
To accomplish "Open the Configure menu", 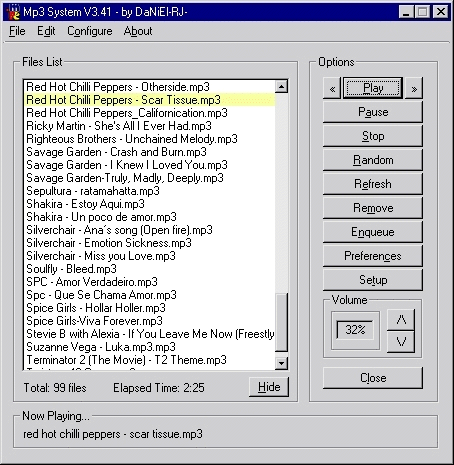I will 90,31.
